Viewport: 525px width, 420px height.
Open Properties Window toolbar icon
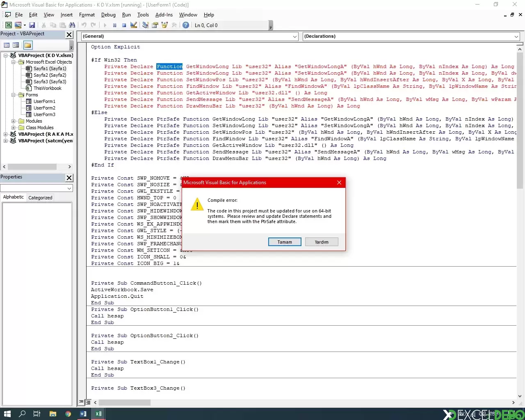tap(155, 25)
